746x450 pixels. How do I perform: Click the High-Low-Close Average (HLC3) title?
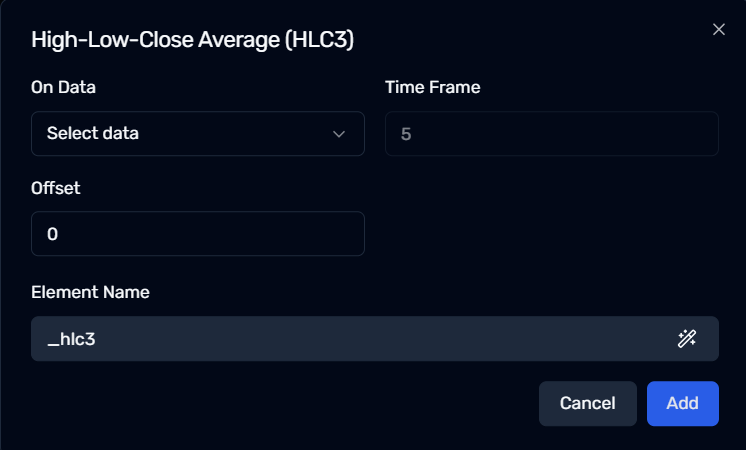click(193, 39)
